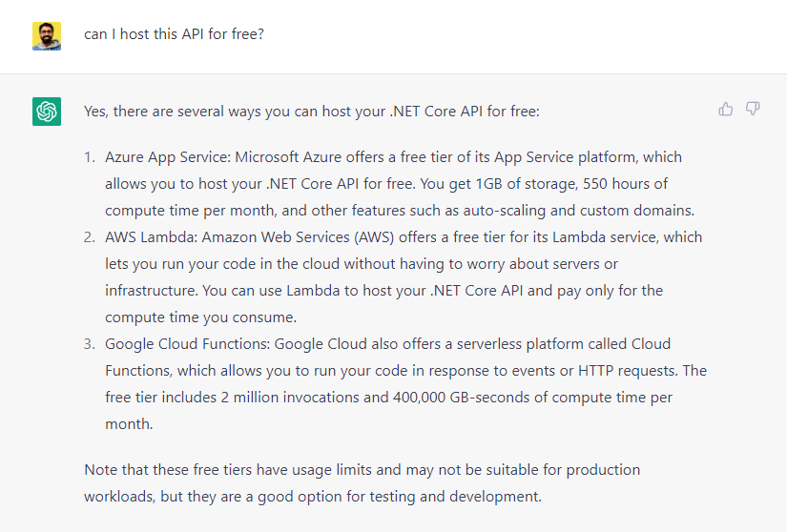Click the 'Azure App Service:' heading text

168,157
